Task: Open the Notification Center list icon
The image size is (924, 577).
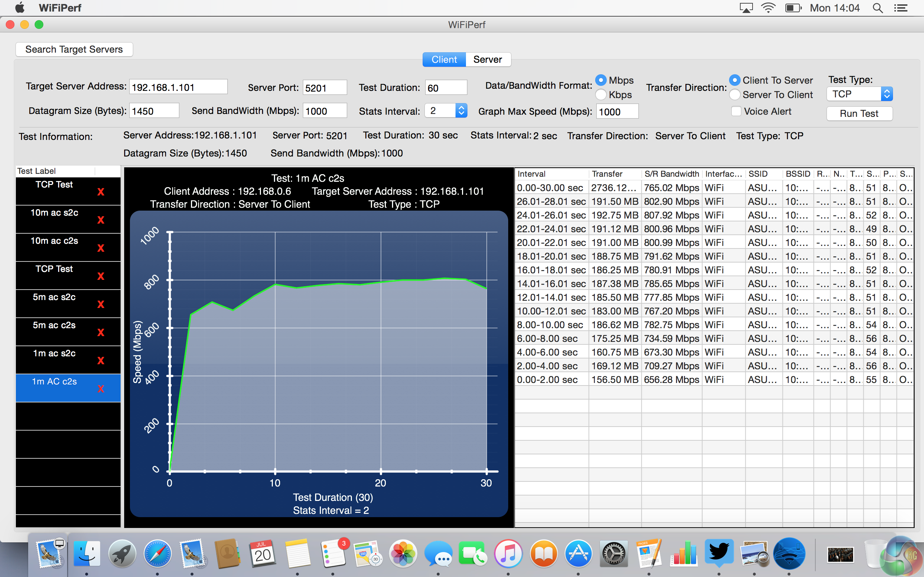Action: point(901,8)
